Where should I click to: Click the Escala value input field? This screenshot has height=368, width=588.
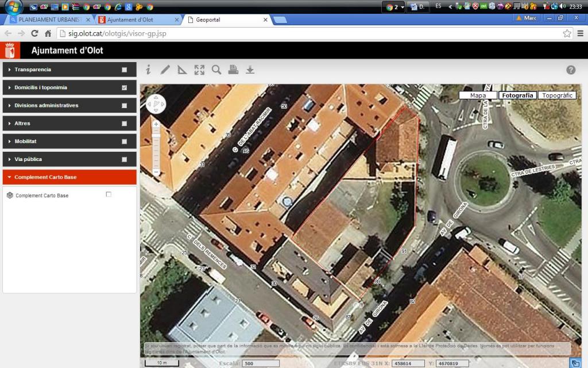pyautogui.click(x=260, y=363)
